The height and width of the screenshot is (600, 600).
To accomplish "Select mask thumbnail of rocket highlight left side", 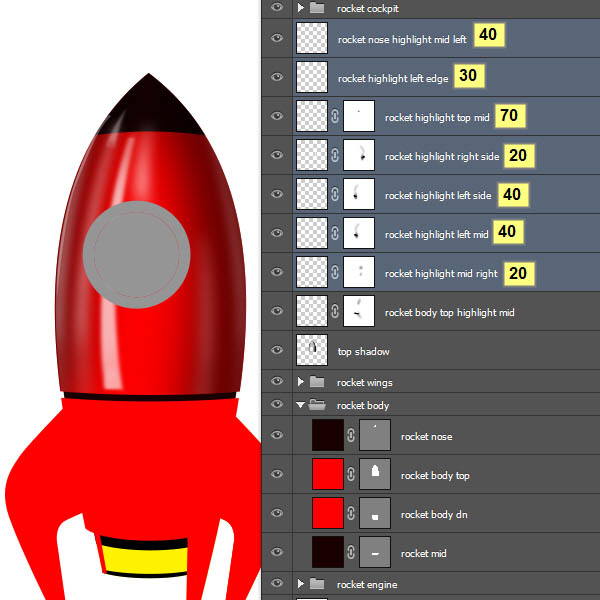I will [x=358, y=195].
